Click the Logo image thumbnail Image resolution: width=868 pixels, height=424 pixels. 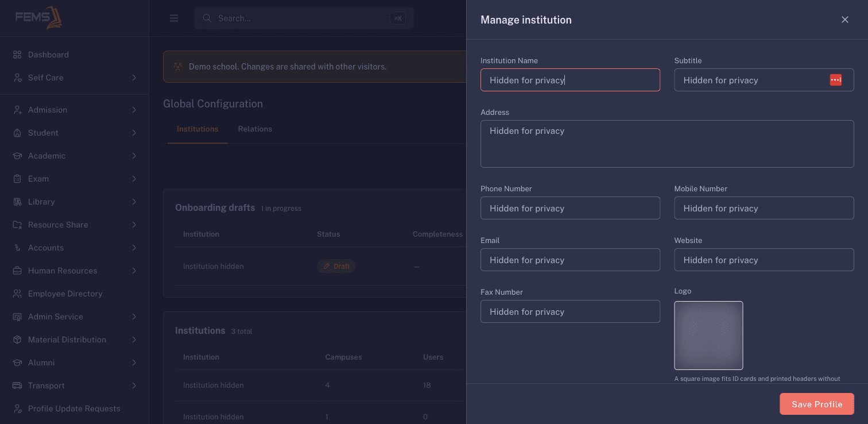(x=708, y=336)
